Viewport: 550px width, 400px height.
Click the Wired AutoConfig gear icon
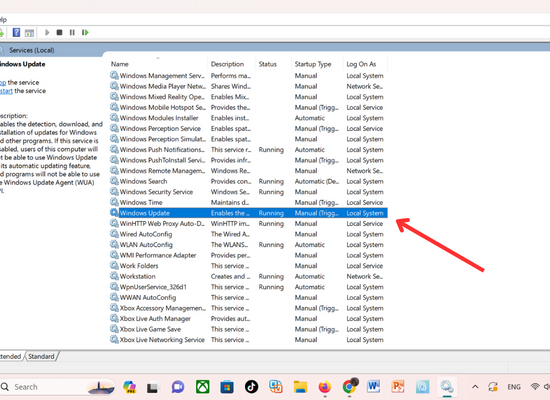(114, 234)
